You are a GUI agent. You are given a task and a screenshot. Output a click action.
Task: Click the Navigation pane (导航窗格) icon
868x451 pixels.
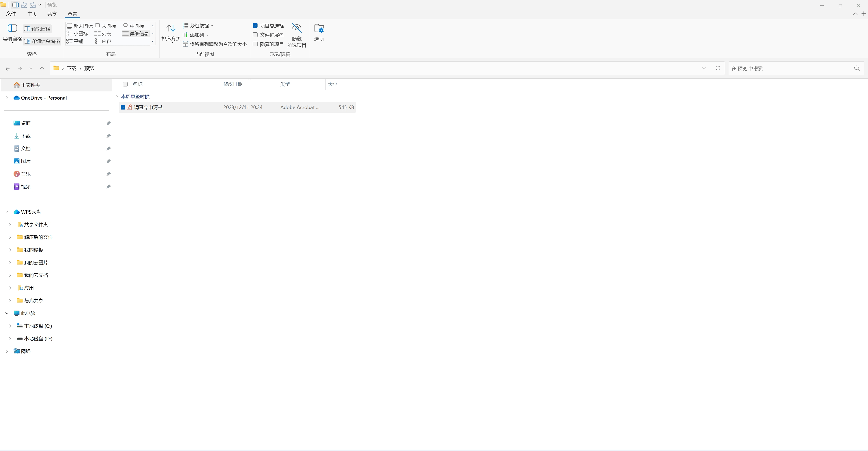(12, 28)
